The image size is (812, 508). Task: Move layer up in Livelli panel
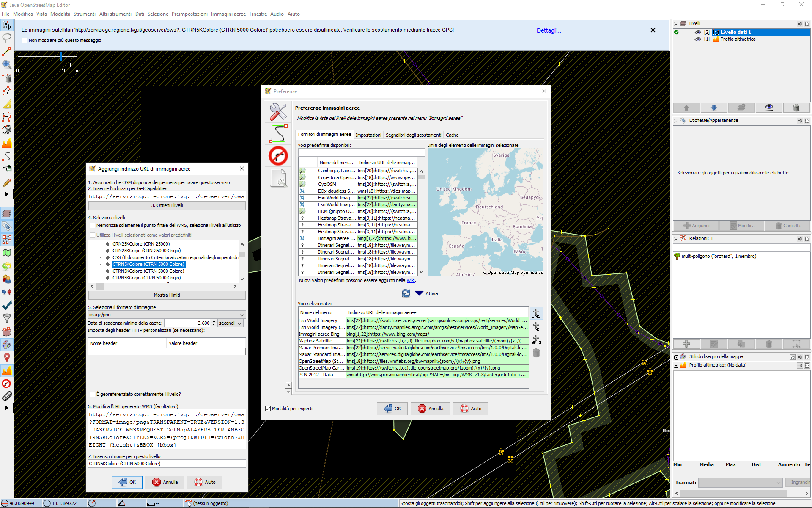pos(686,108)
